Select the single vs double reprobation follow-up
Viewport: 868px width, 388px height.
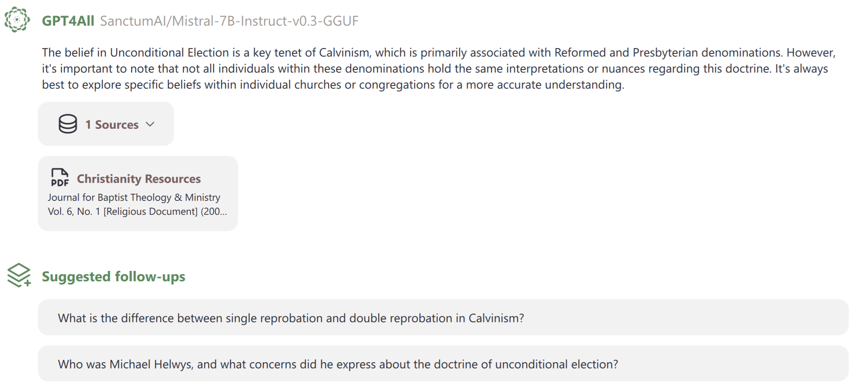tap(291, 318)
